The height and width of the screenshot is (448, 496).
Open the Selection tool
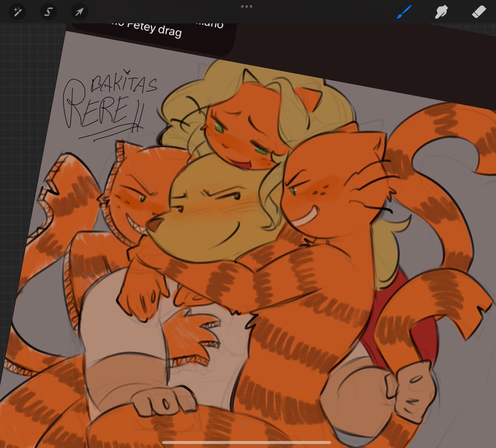tap(48, 12)
